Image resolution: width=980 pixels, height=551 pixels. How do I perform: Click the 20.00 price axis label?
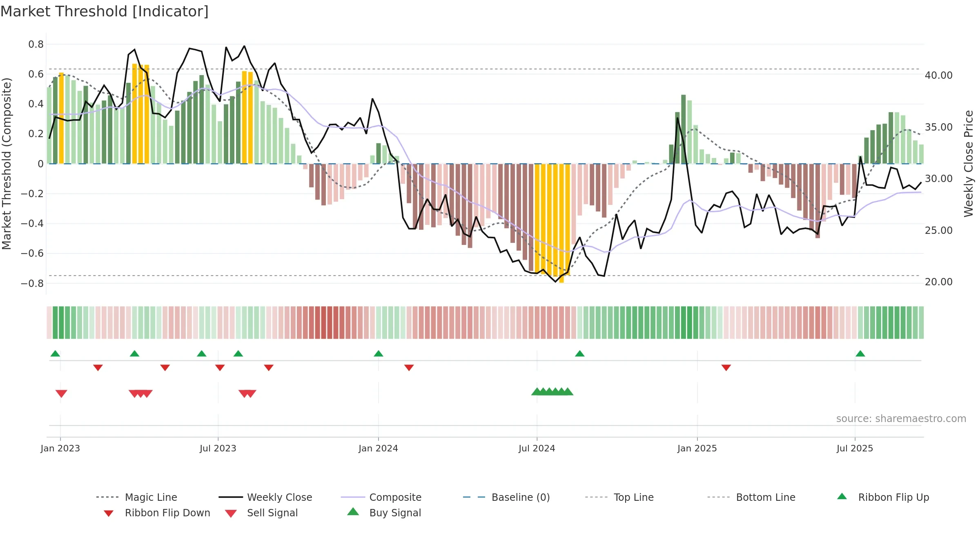point(939,282)
